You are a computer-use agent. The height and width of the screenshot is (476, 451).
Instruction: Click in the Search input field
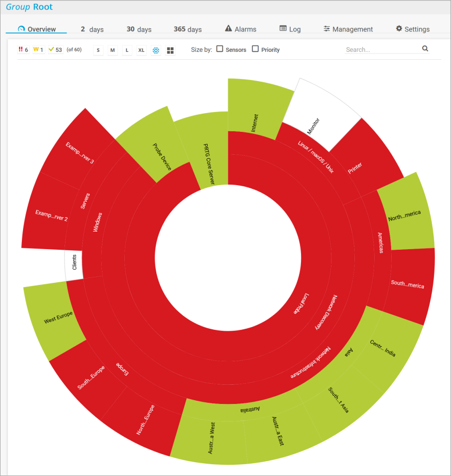coord(382,50)
